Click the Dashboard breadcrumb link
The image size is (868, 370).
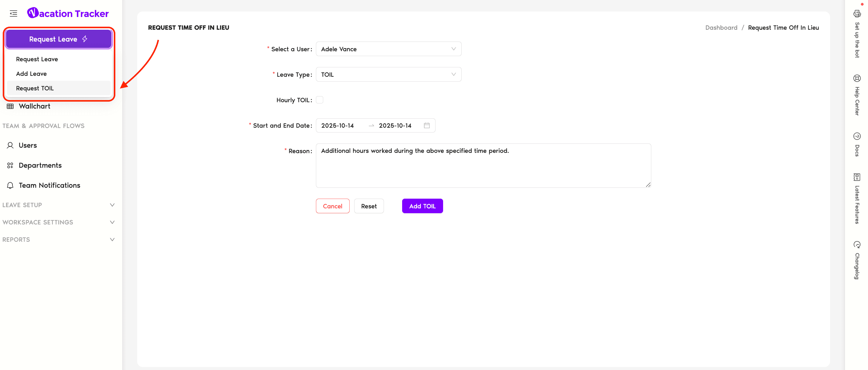[x=721, y=28]
